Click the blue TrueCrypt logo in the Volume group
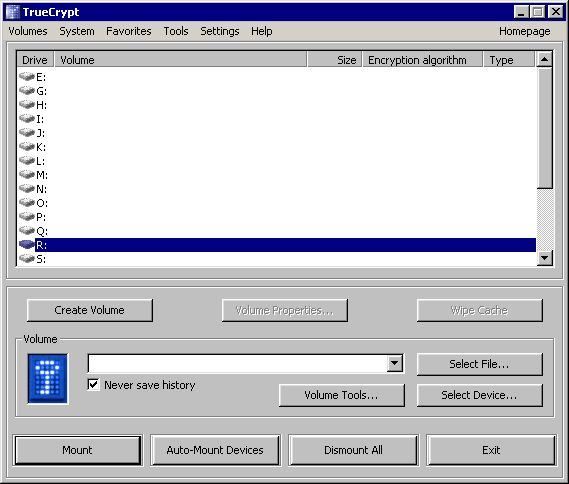Screen dimensions: 569x484 tap(48, 379)
